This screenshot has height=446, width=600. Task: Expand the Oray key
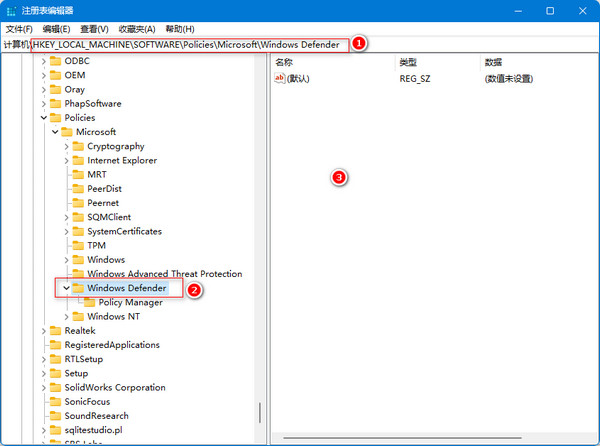pos(44,90)
